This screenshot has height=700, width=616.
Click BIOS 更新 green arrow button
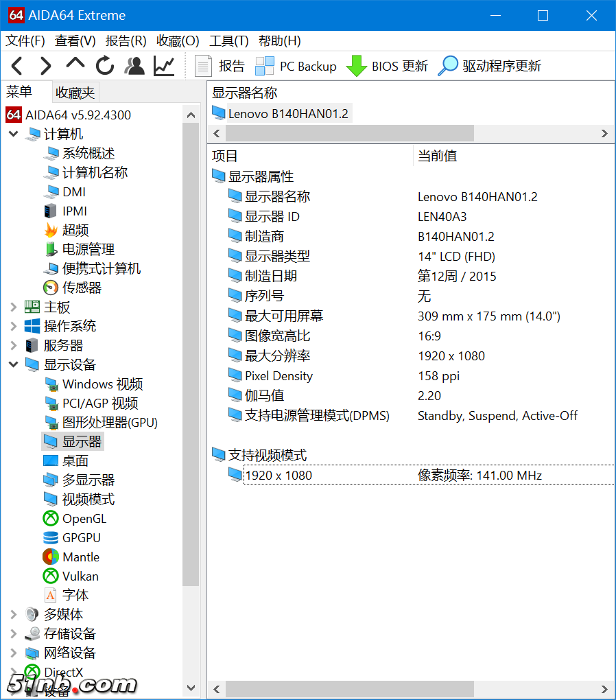[x=388, y=66]
